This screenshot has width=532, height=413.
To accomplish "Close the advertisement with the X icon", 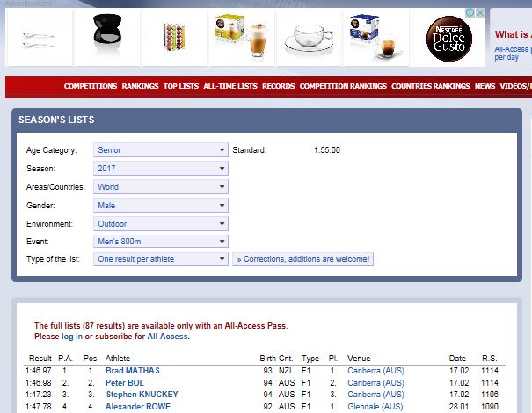I will tap(481, 13).
